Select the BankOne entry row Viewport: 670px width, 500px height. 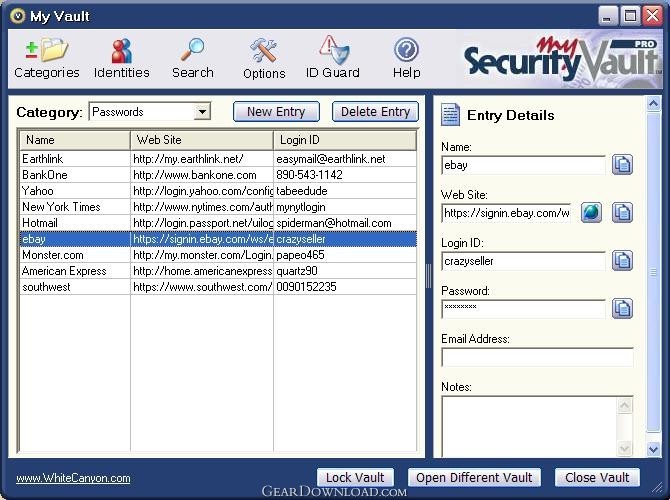(218, 175)
